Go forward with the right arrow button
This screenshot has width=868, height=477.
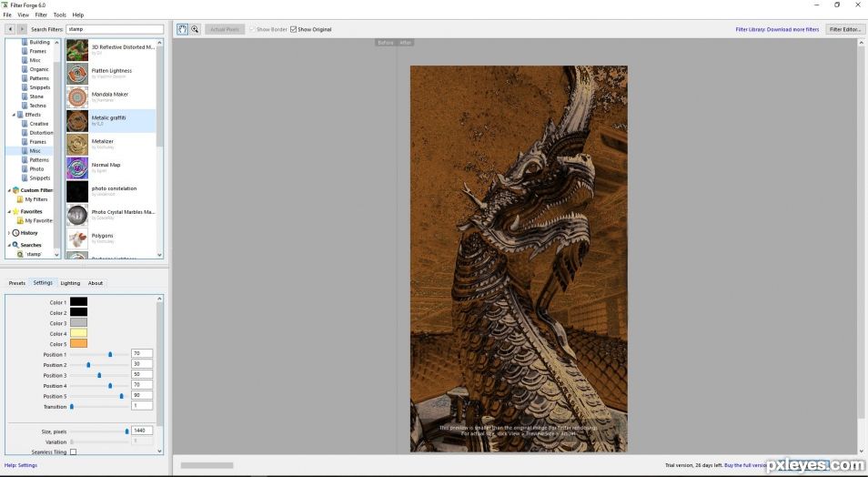[22, 29]
